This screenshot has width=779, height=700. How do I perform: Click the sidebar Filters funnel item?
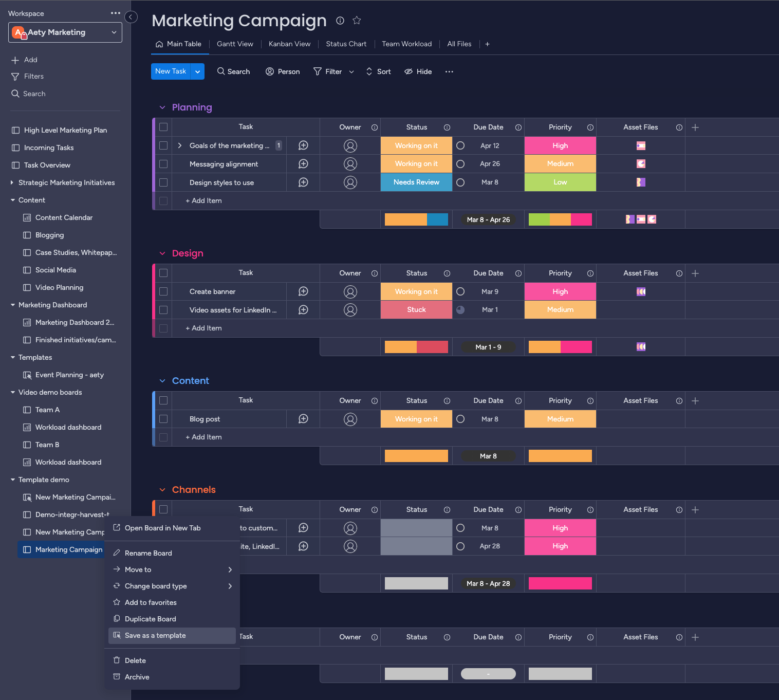click(x=28, y=76)
